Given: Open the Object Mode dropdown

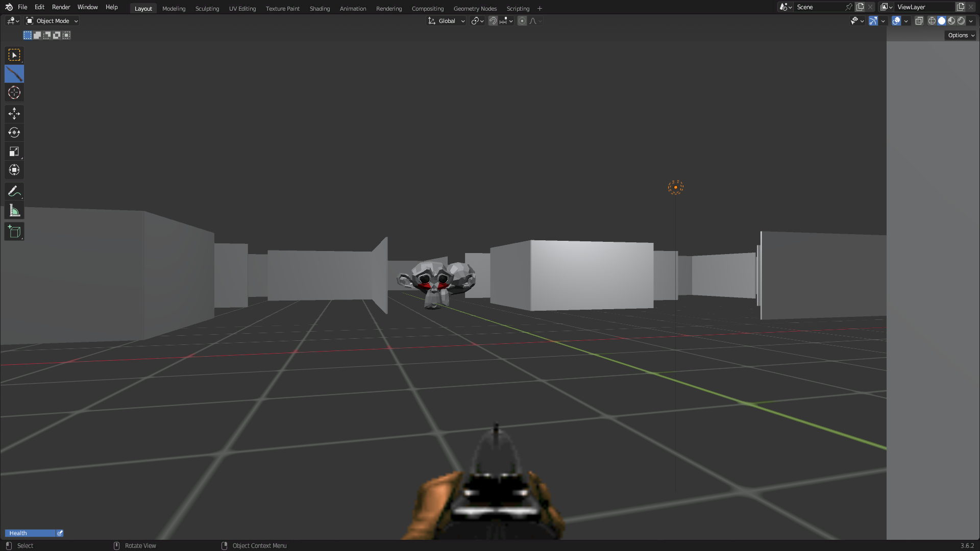Looking at the screenshot, I should (52, 21).
